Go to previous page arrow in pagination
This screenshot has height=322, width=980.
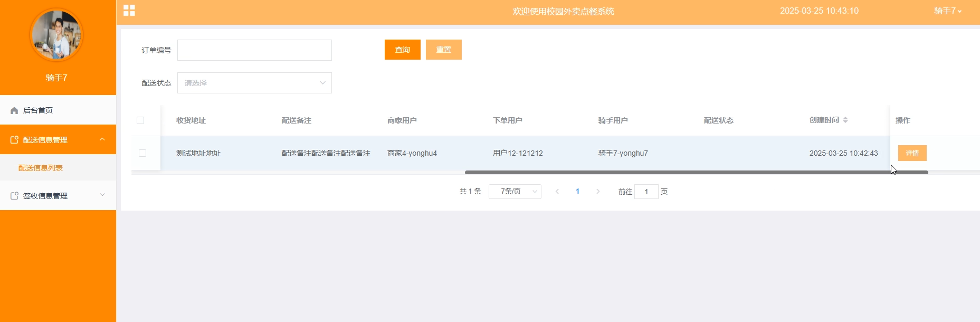tap(557, 192)
